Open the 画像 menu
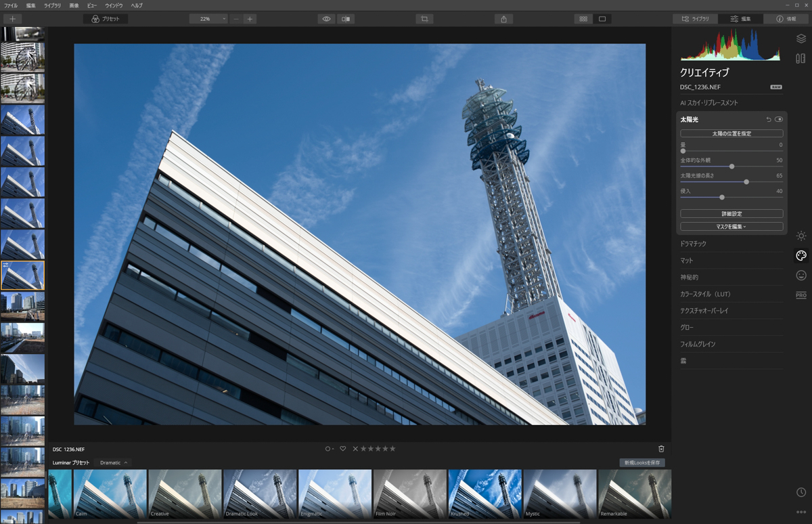 (74, 5)
